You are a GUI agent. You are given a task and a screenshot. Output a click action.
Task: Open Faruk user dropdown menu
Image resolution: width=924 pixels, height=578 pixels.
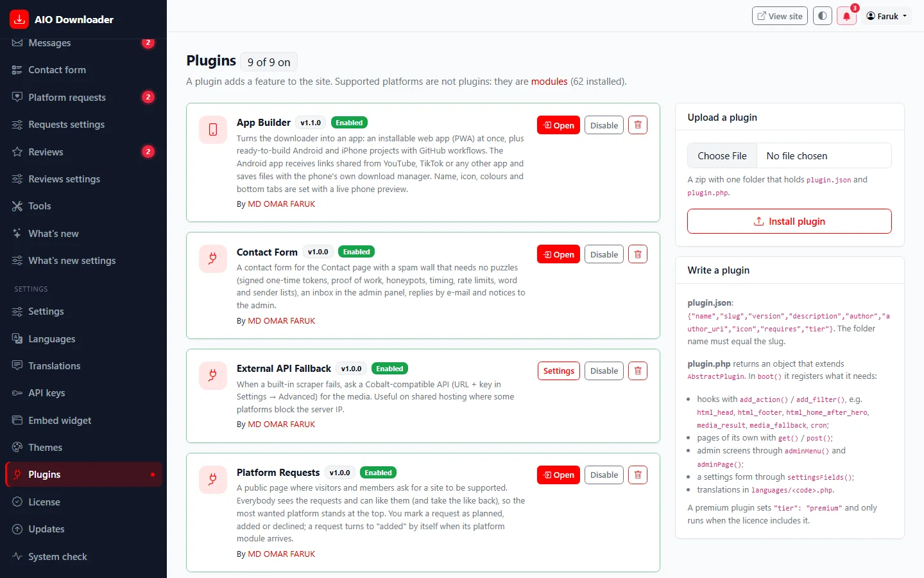pos(887,16)
